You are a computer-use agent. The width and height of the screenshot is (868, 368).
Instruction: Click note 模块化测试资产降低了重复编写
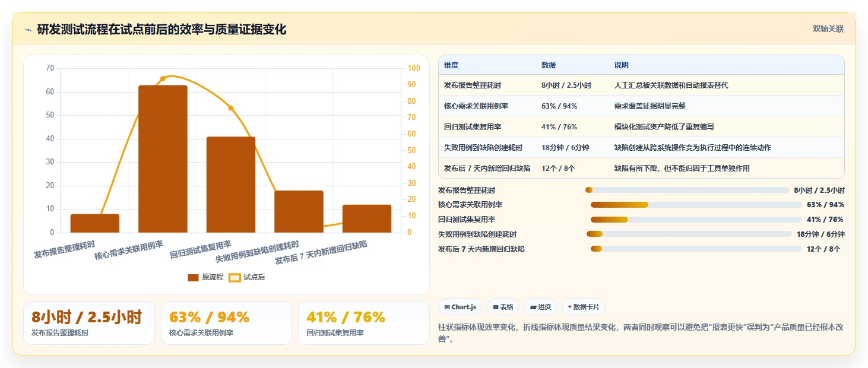pos(664,127)
